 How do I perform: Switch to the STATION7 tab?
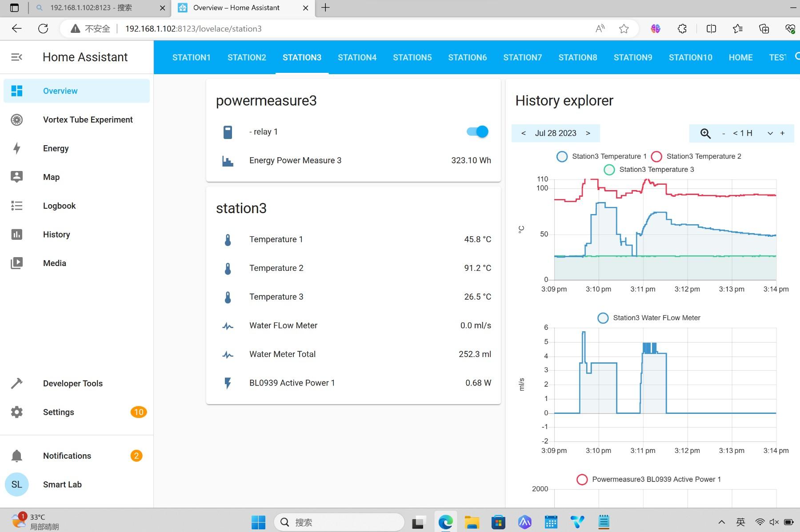522,57
